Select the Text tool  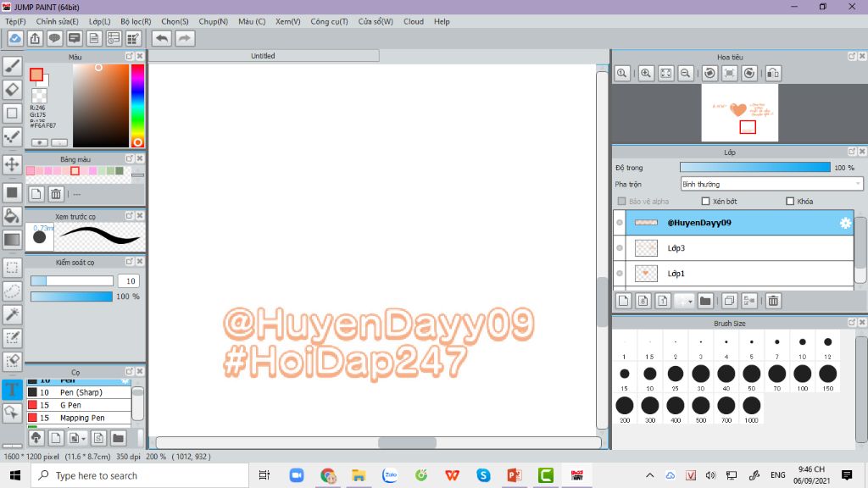coord(12,390)
